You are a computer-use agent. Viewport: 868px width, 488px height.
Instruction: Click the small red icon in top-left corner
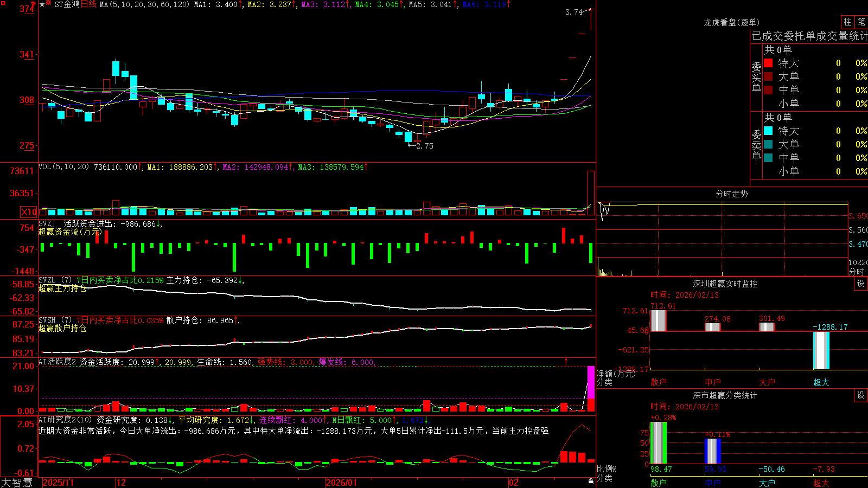click(x=2, y=3)
